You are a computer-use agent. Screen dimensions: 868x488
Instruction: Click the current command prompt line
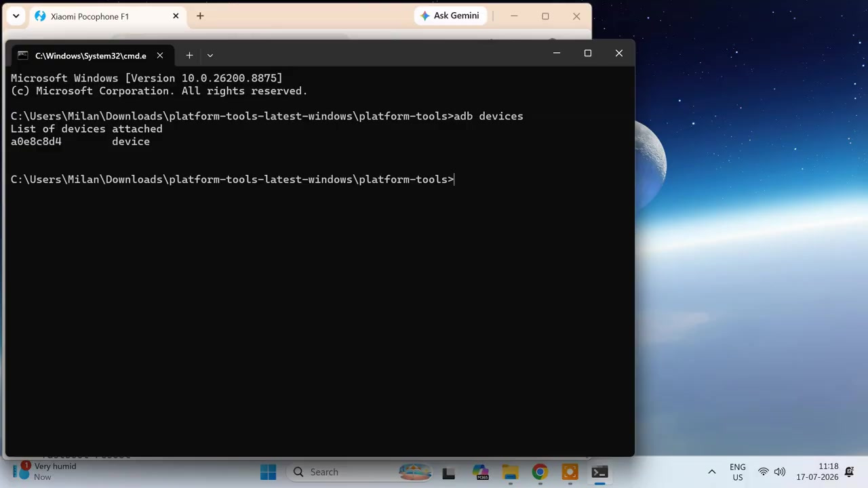pos(233,180)
